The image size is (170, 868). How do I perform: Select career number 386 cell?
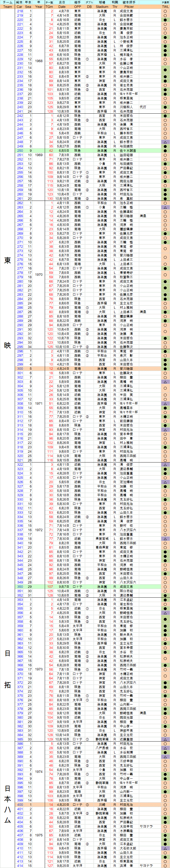[x=20, y=743]
